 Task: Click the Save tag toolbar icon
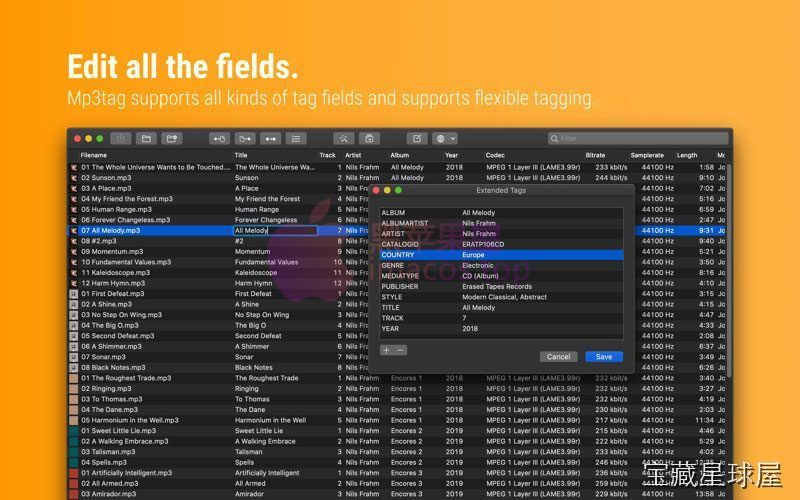[120, 138]
